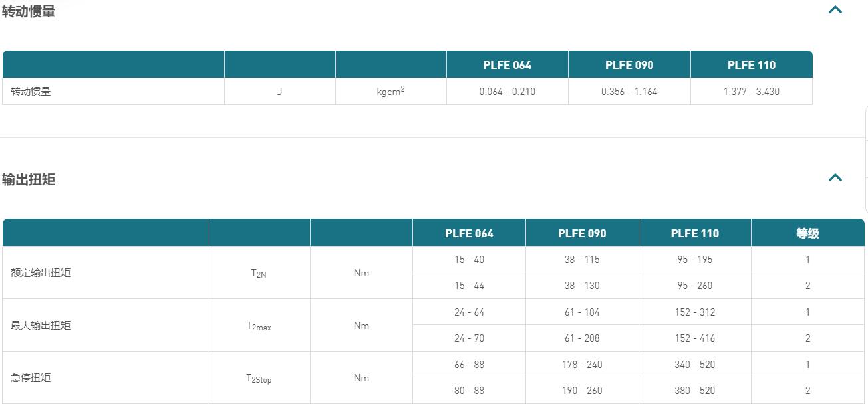
Task: Collapse the 输出扭矩 section chevron
Action: tap(835, 178)
